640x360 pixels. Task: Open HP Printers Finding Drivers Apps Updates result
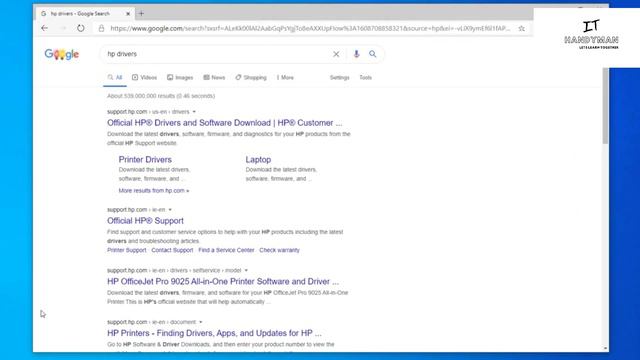pyautogui.click(x=214, y=333)
